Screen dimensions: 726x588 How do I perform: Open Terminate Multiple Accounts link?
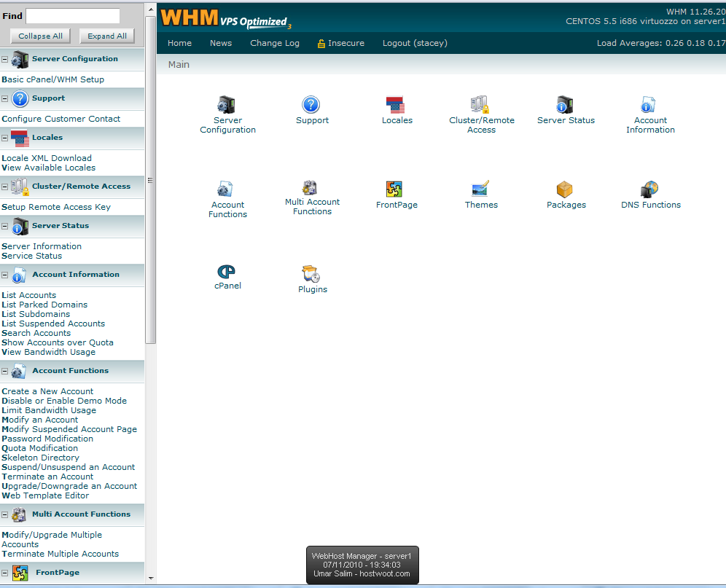[60, 554]
